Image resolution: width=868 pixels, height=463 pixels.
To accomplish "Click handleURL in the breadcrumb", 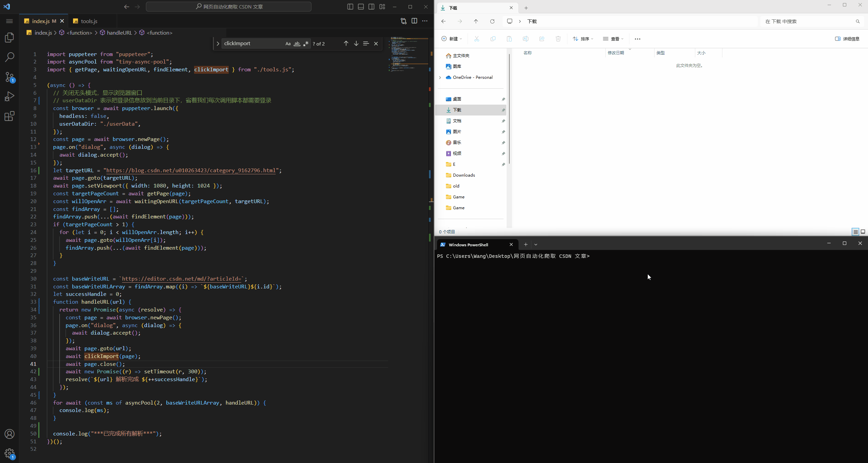I will click(119, 33).
